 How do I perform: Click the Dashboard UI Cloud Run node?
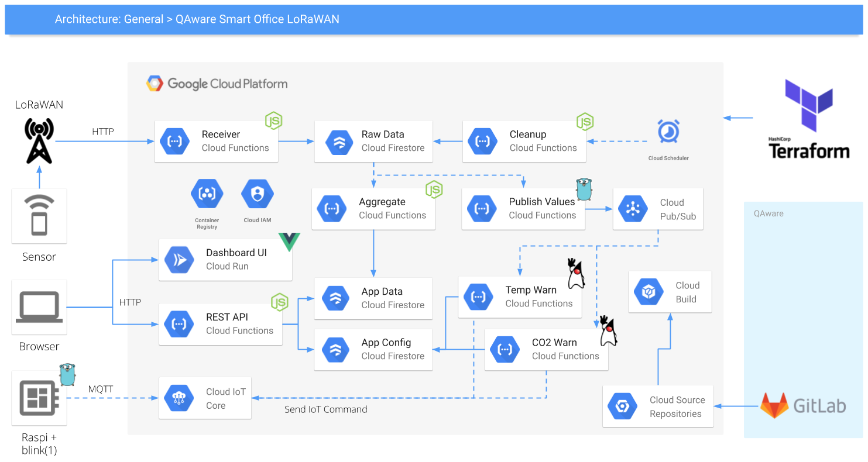pos(225,259)
